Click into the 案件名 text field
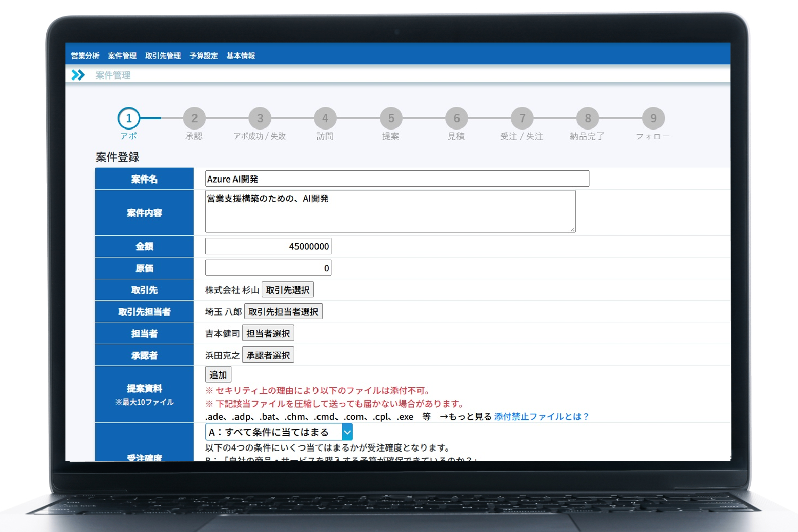 [x=397, y=179]
